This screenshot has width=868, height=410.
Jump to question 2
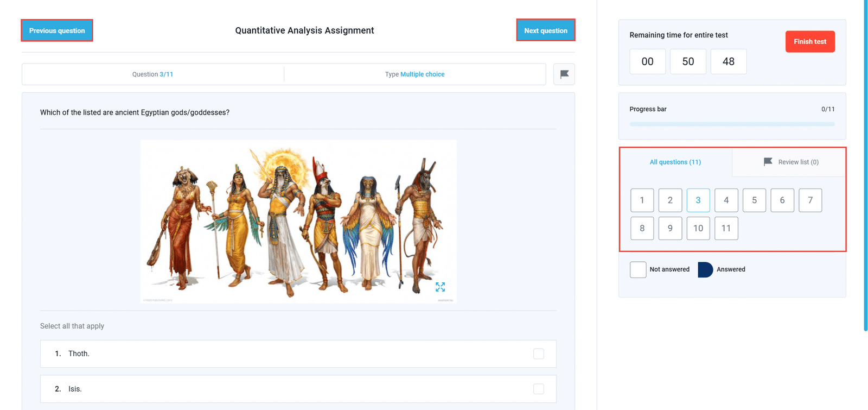tap(670, 200)
